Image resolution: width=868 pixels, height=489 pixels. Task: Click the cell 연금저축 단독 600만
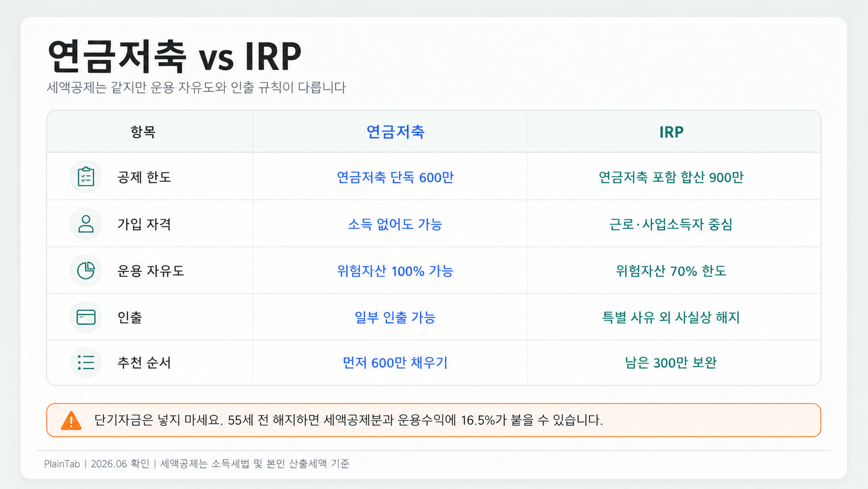[396, 177]
